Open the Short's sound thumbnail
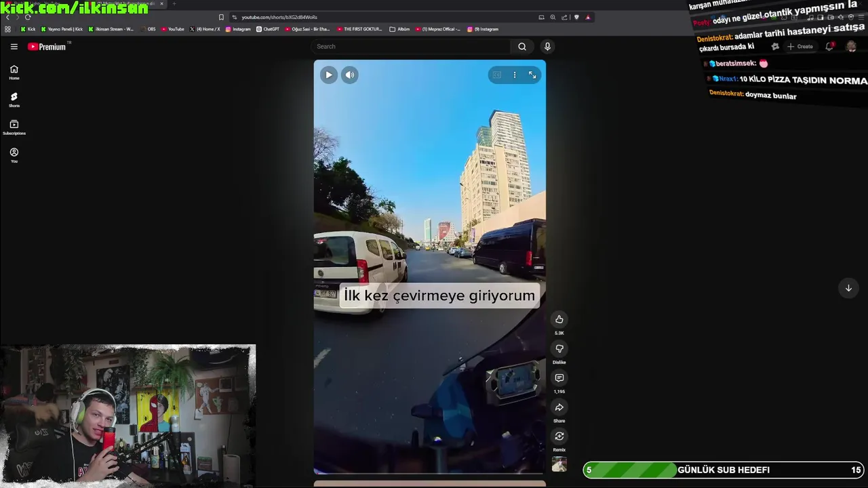Screen dimensions: 868x488 pyautogui.click(x=559, y=464)
